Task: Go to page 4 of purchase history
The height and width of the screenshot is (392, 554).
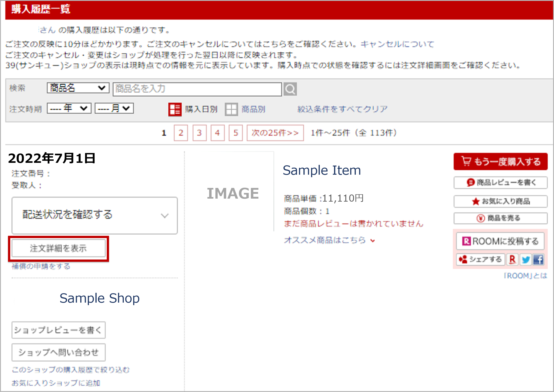Action: 218,133
